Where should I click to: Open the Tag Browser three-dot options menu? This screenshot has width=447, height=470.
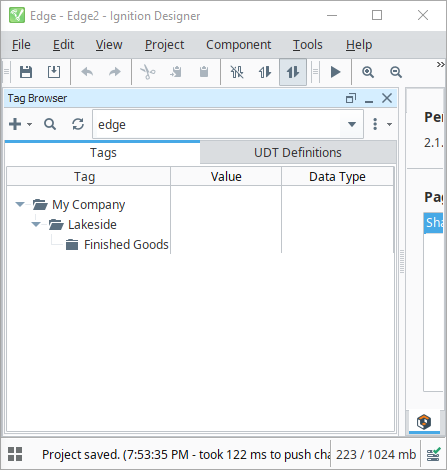(375, 124)
